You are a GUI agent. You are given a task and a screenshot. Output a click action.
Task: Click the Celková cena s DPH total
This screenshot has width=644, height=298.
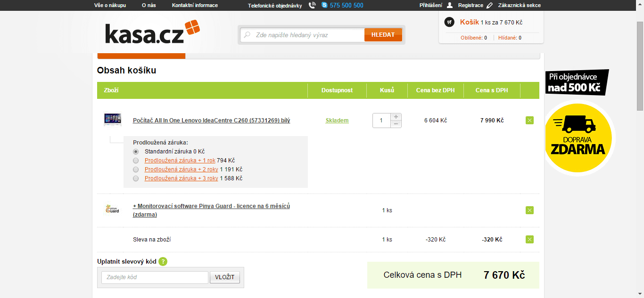click(x=453, y=275)
